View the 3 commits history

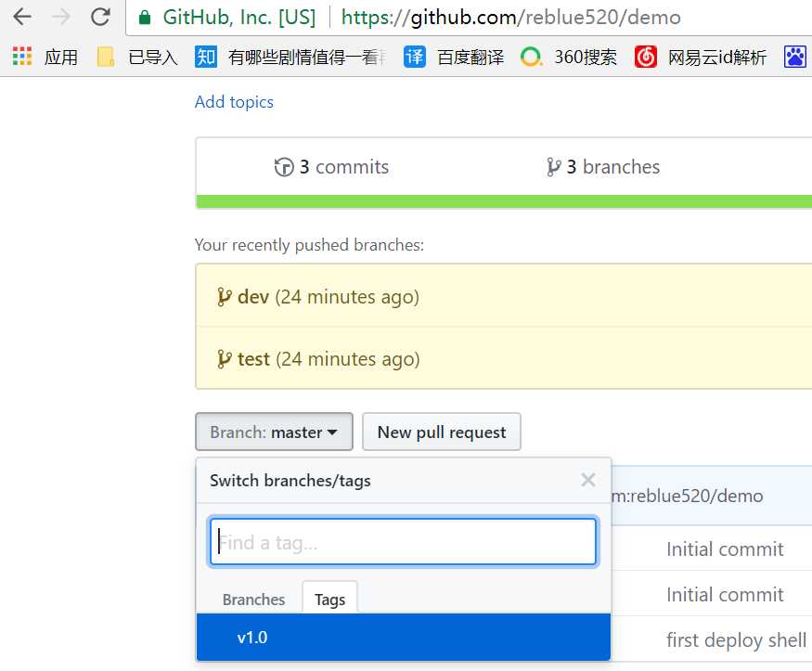332,167
